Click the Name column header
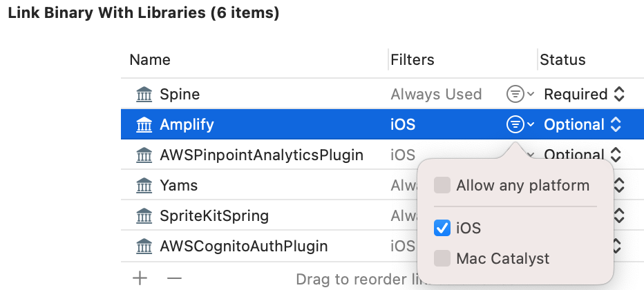 pos(150,60)
